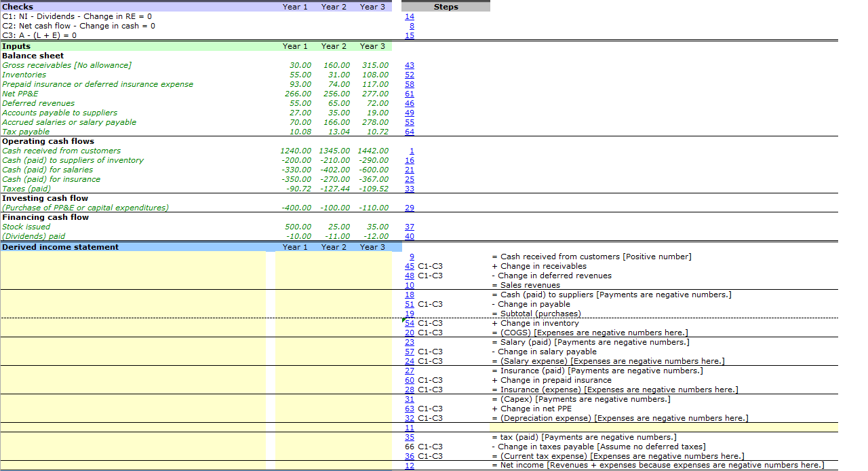Select the Inputs section header

click(x=16, y=46)
